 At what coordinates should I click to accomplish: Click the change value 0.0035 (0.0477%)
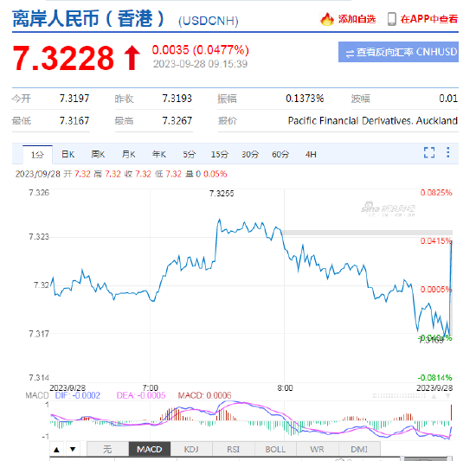[201, 50]
